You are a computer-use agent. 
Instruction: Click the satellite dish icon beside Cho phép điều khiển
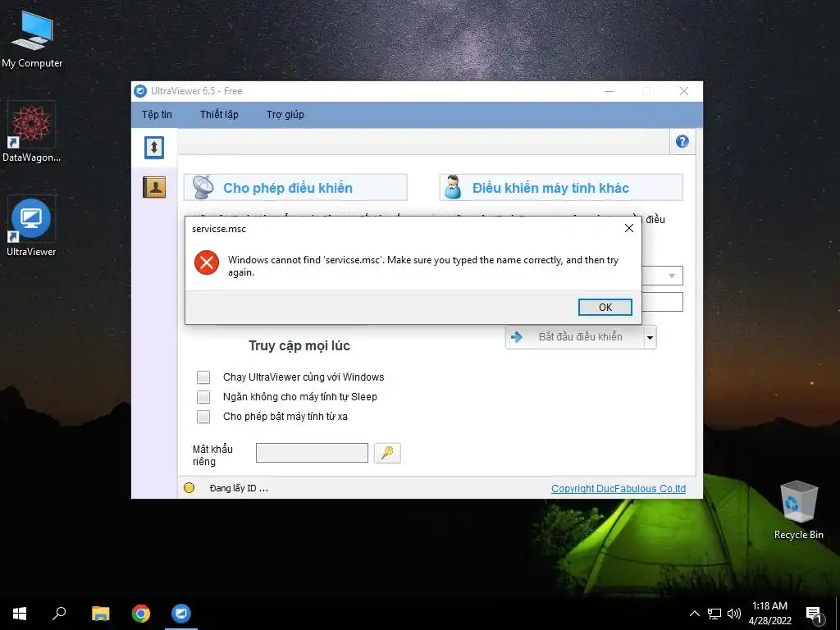(x=203, y=187)
